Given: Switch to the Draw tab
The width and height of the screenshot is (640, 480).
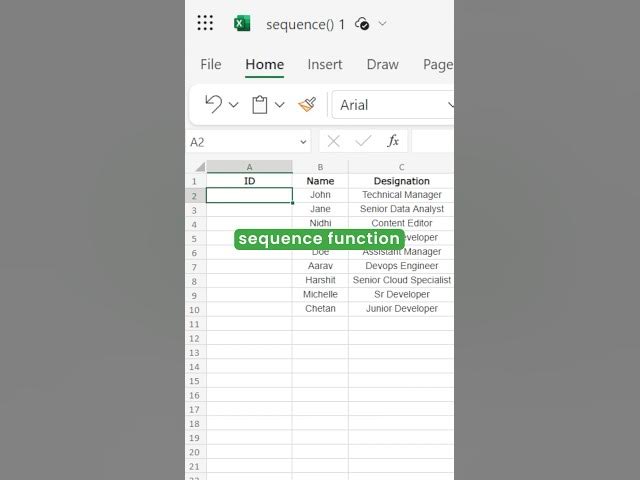Looking at the screenshot, I should tap(382, 64).
